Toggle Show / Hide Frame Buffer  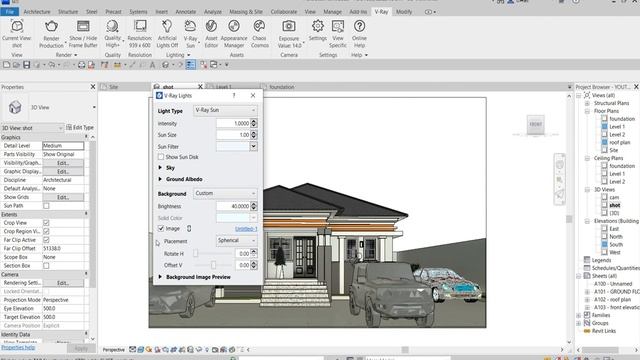coord(83,27)
